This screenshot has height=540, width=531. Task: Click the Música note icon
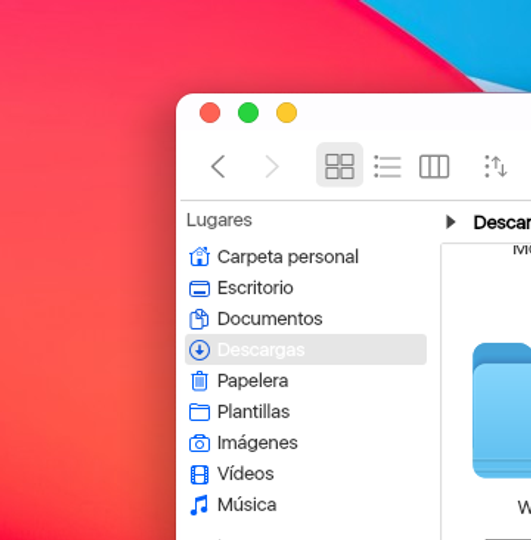tap(199, 505)
